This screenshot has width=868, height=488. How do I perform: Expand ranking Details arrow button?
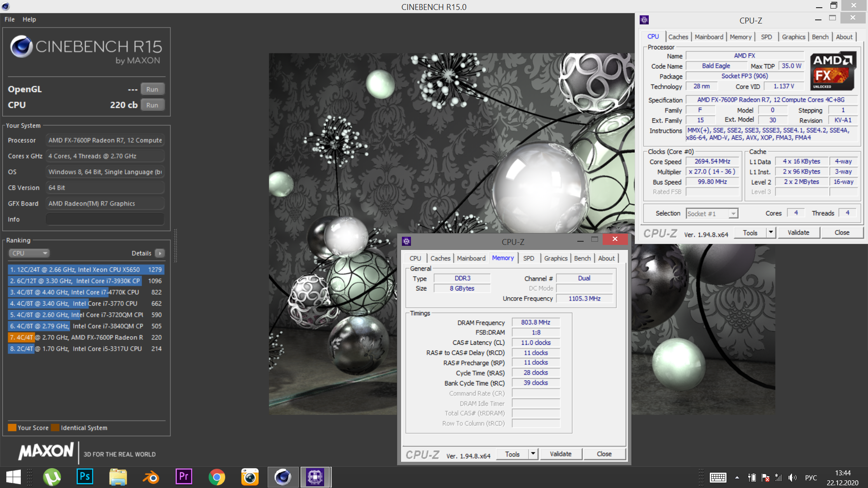[x=160, y=253]
